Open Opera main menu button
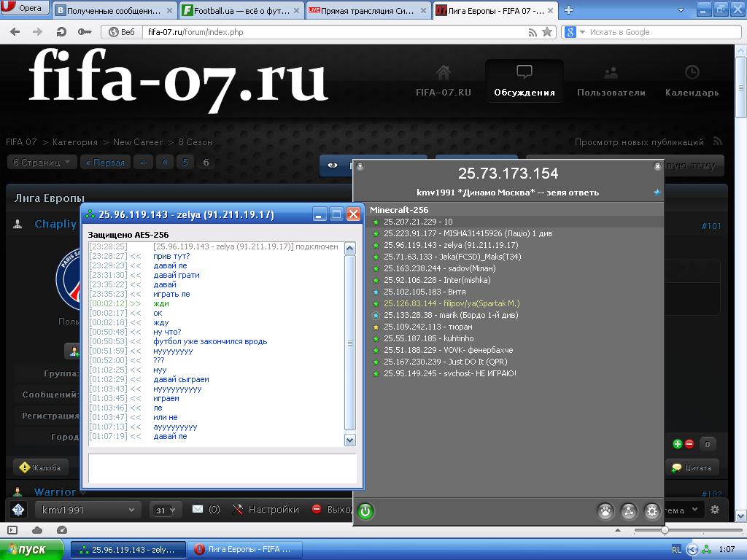747x560 pixels. click(25, 8)
